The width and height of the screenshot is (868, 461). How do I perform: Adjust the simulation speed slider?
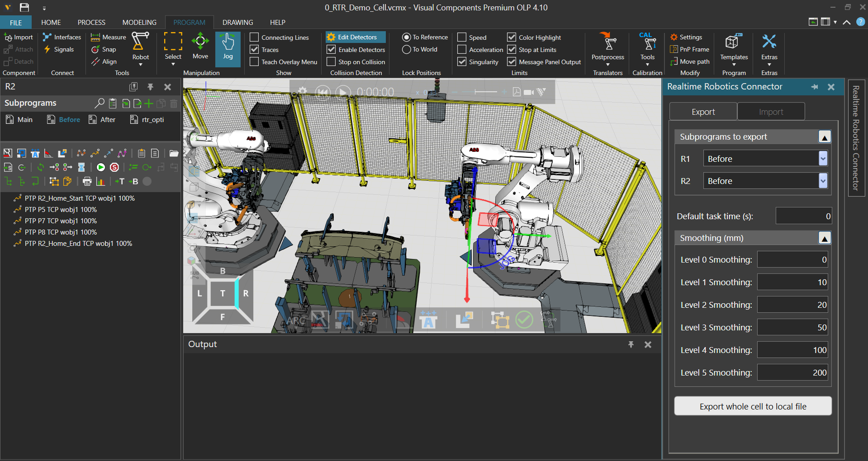tap(486, 92)
